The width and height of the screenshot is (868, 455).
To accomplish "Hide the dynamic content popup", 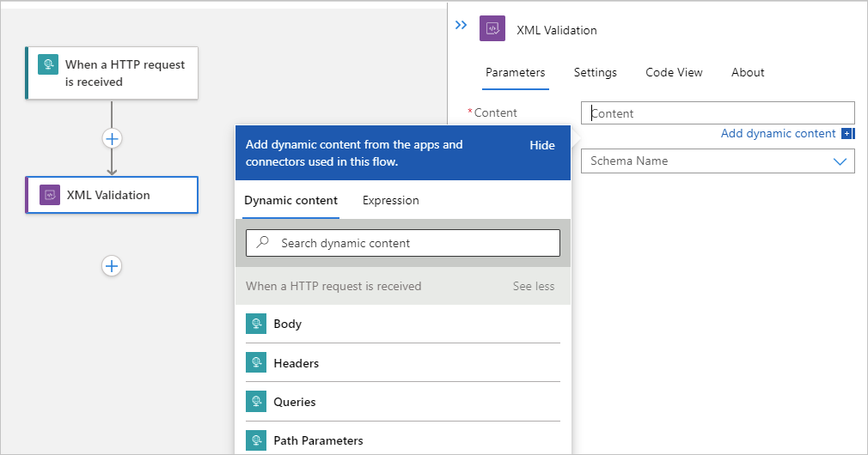I will point(542,145).
